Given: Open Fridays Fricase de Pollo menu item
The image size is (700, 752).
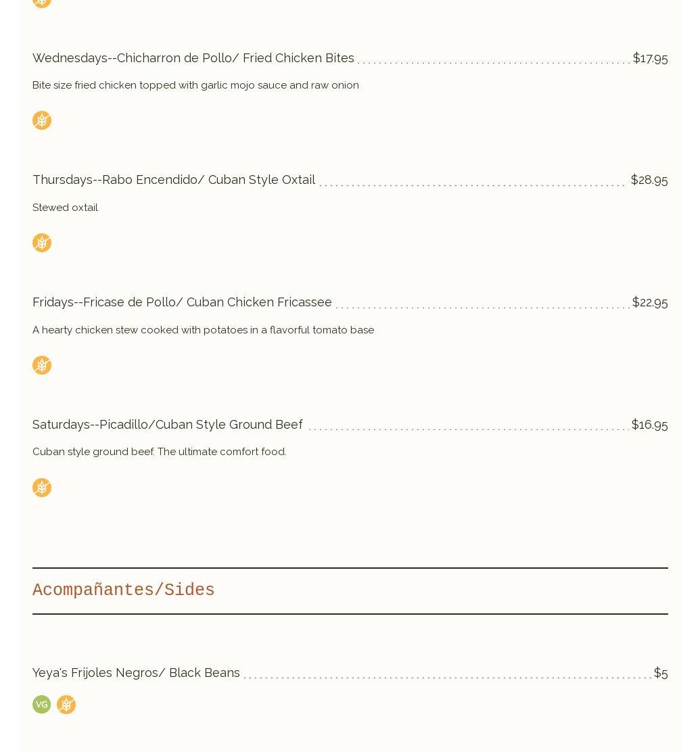Looking at the screenshot, I should pos(182,302).
